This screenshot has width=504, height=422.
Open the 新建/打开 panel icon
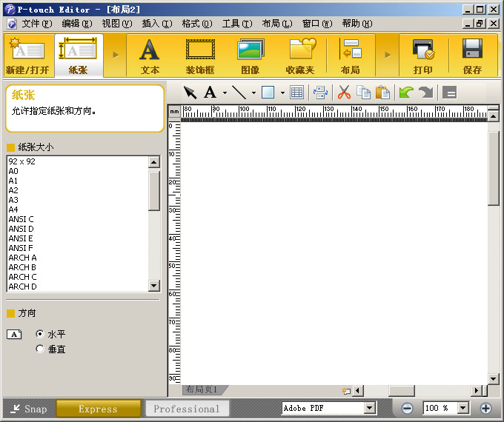tap(28, 56)
